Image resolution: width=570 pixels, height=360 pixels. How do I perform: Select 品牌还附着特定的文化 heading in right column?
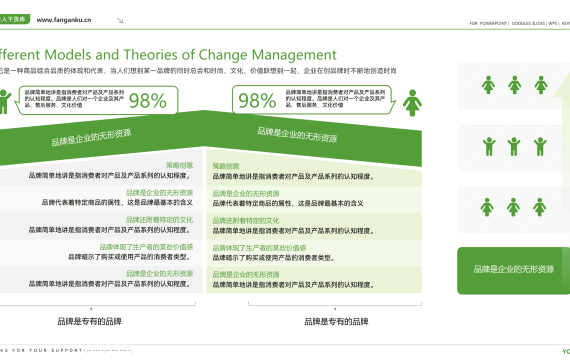tap(246, 221)
